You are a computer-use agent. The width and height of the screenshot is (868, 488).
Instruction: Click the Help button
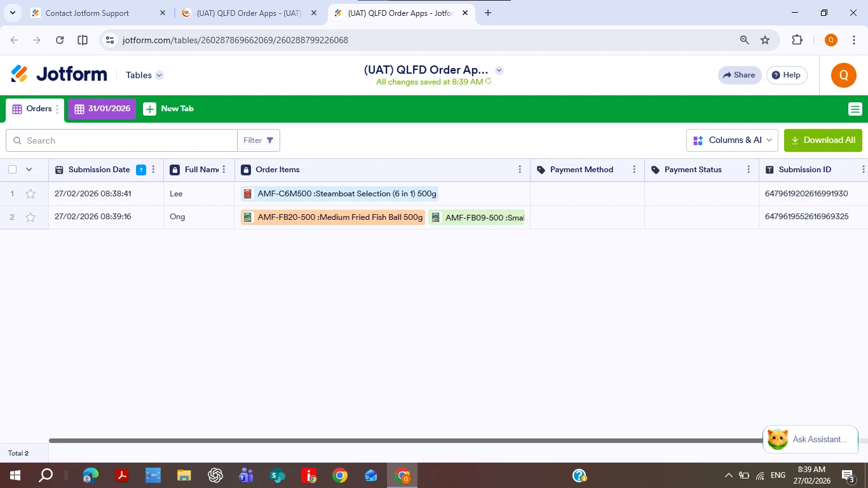point(786,75)
